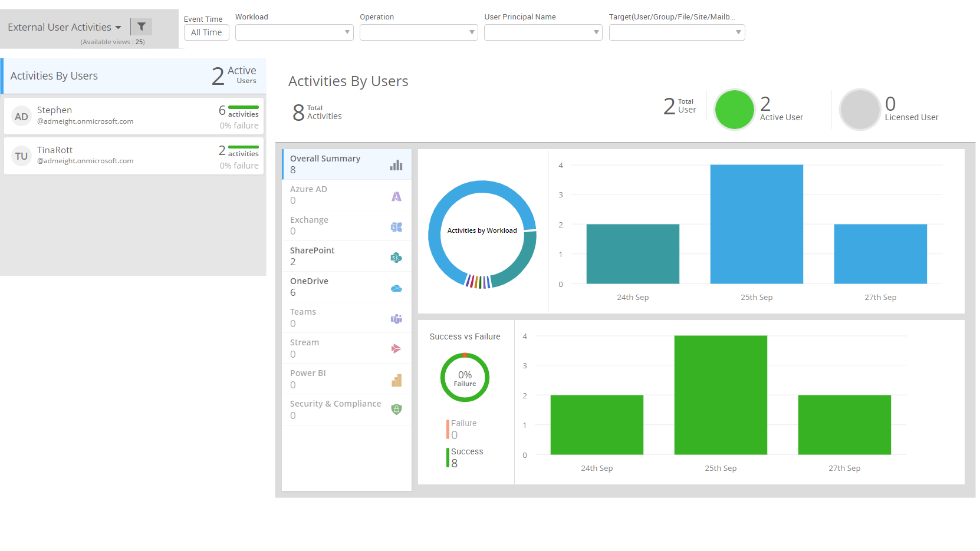The width and height of the screenshot is (980, 551).
Task: Click the Success vs Failure donut chart
Action: point(465,377)
